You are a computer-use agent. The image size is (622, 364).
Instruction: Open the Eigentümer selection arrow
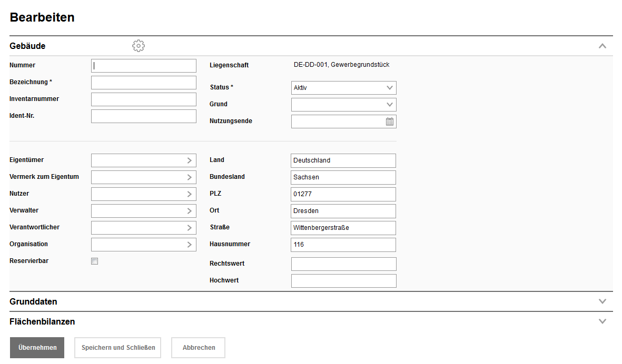(190, 160)
